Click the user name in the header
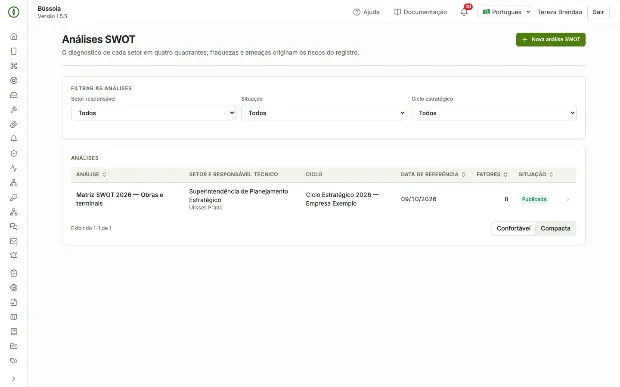 560,12
